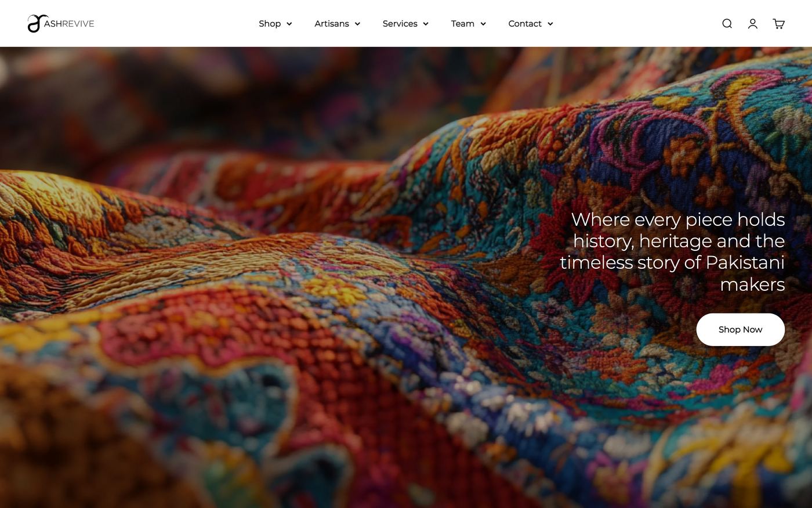Expand the Contact dropdown chevron
The image size is (812, 508).
pyautogui.click(x=550, y=24)
